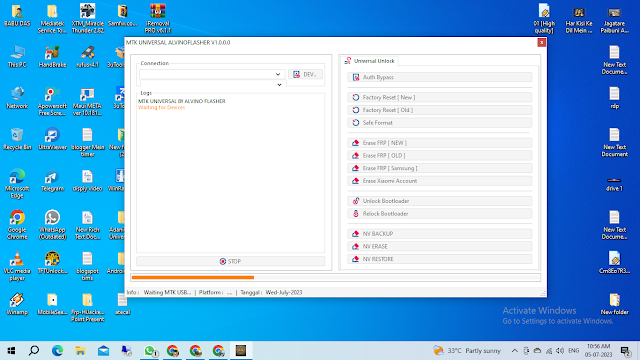The width and height of the screenshot is (640, 360).
Task: Stop the operation with STOP button
Action: tap(230, 261)
